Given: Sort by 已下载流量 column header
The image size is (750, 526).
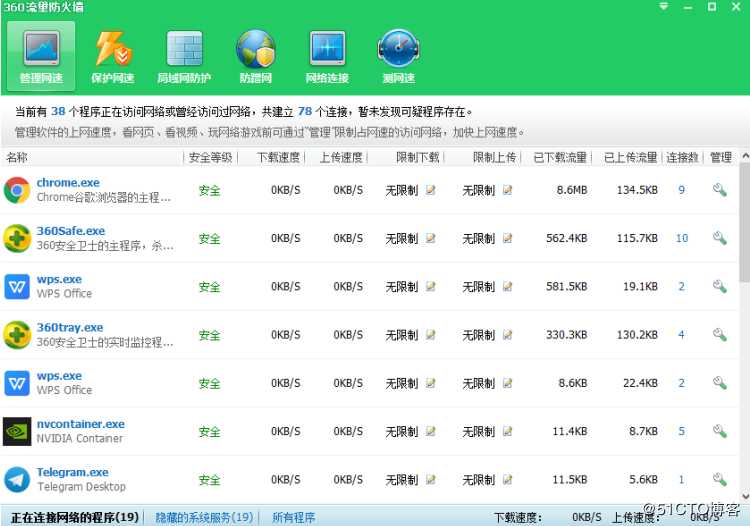Looking at the screenshot, I should click(560, 157).
